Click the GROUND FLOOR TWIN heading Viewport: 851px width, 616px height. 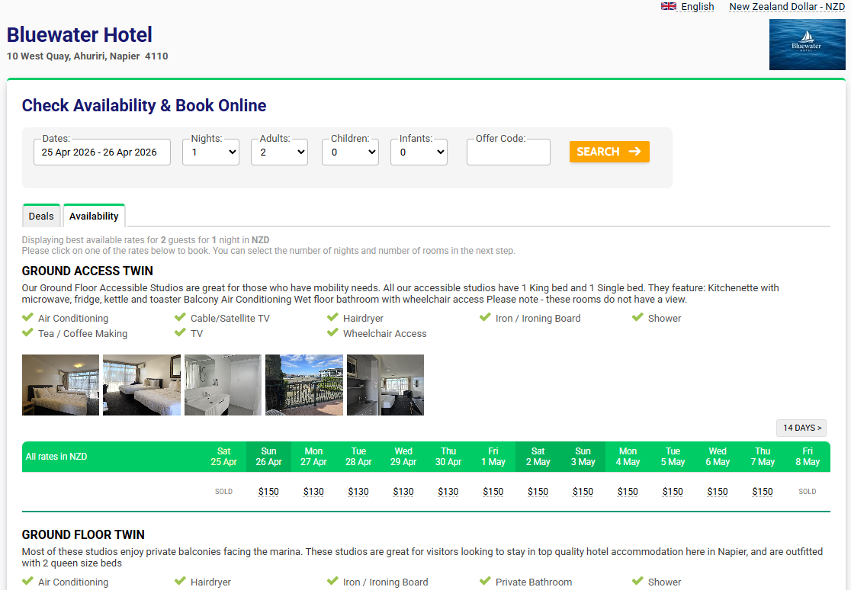pos(83,534)
